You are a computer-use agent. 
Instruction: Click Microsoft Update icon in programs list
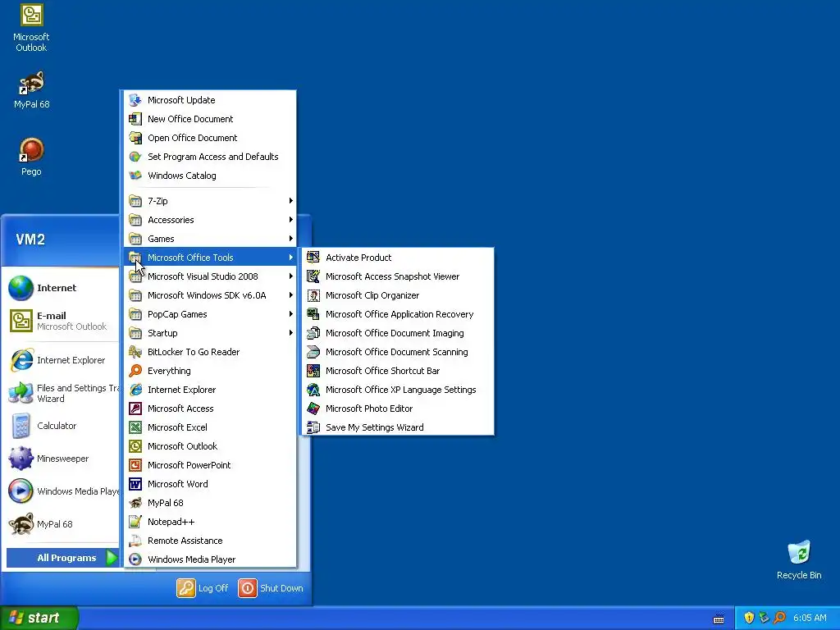pos(135,100)
